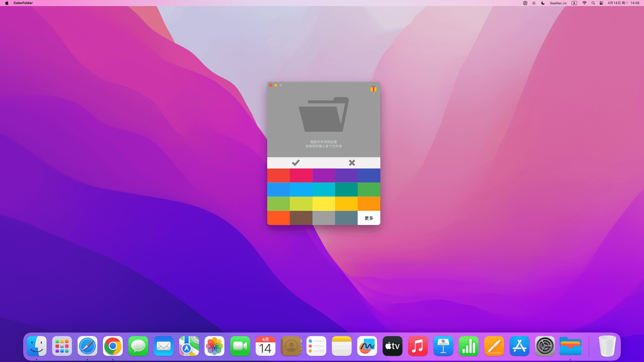Choose the brown color swatch

click(x=301, y=218)
